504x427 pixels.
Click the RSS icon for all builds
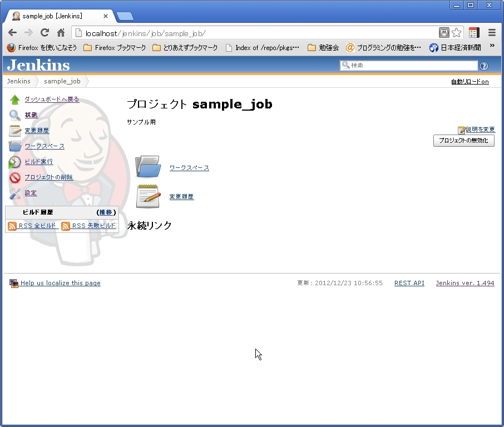pyautogui.click(x=12, y=226)
